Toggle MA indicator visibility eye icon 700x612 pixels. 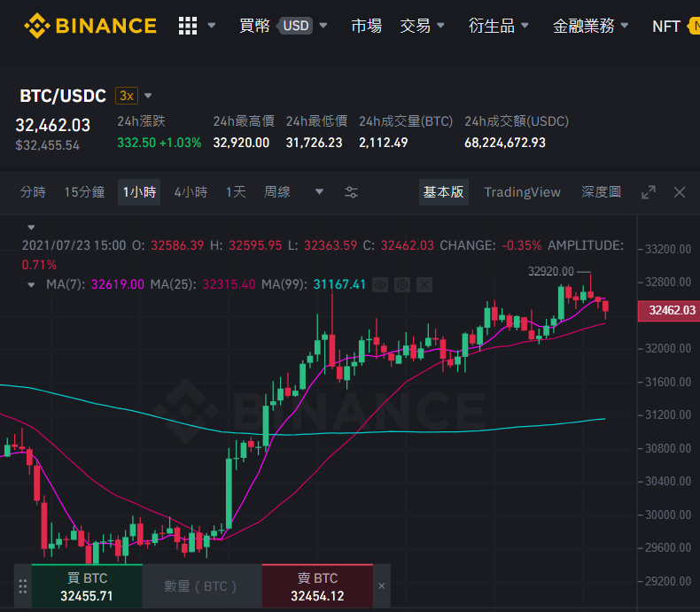point(380,284)
